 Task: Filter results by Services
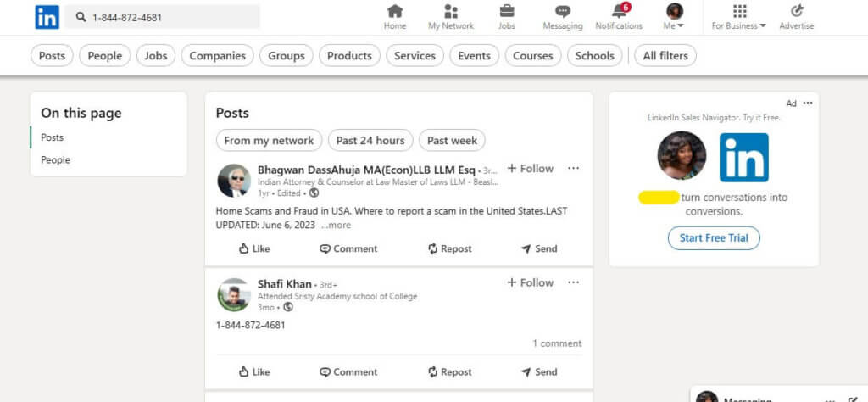coord(415,55)
